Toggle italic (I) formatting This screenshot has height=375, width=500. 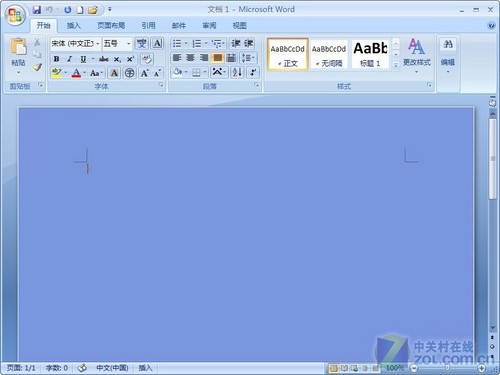[70, 59]
